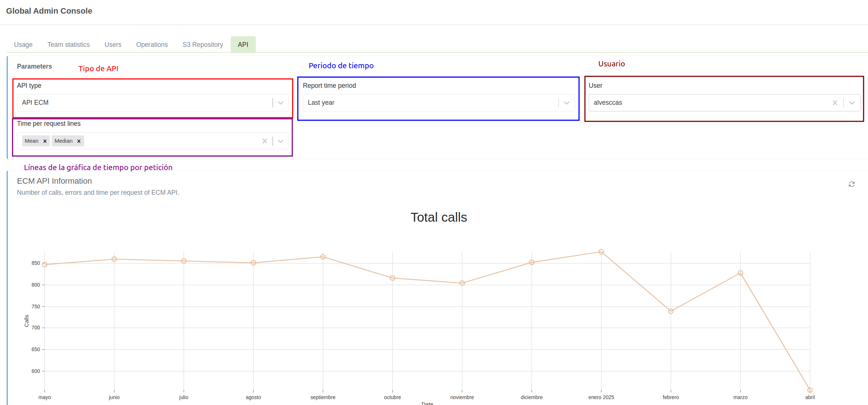Click the API tab
The width and height of the screenshot is (868, 405).
click(243, 45)
